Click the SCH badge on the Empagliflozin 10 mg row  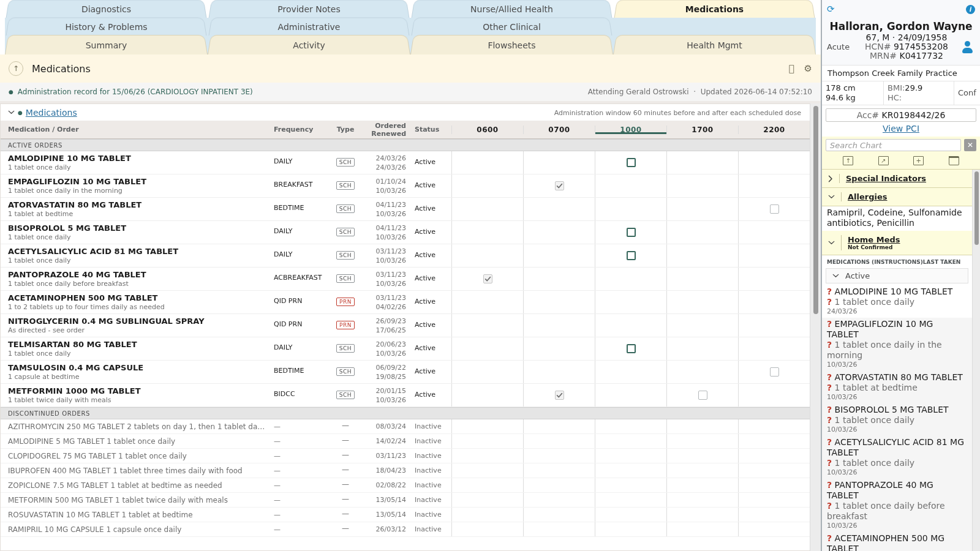345,186
